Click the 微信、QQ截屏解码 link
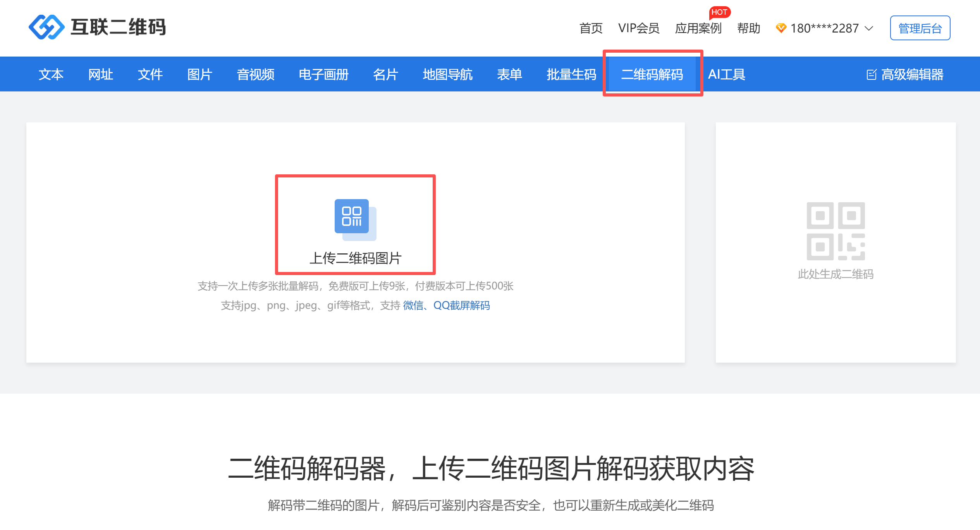 446,305
